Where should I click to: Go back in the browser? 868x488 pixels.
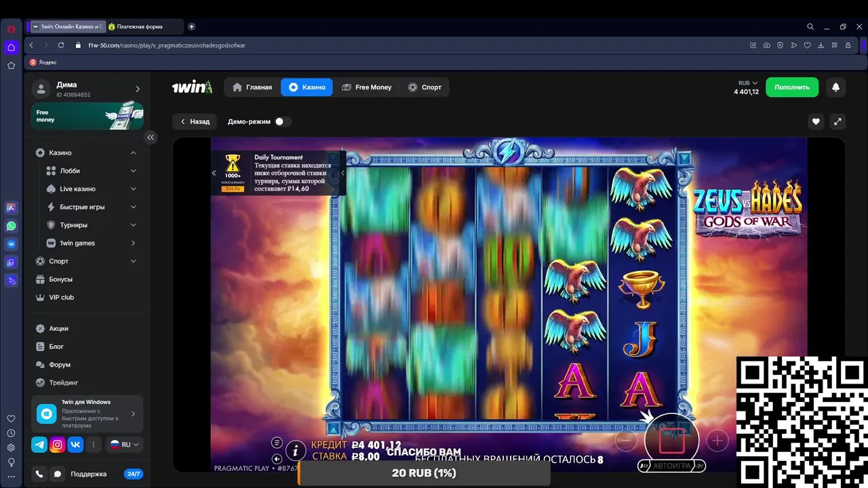(31, 45)
